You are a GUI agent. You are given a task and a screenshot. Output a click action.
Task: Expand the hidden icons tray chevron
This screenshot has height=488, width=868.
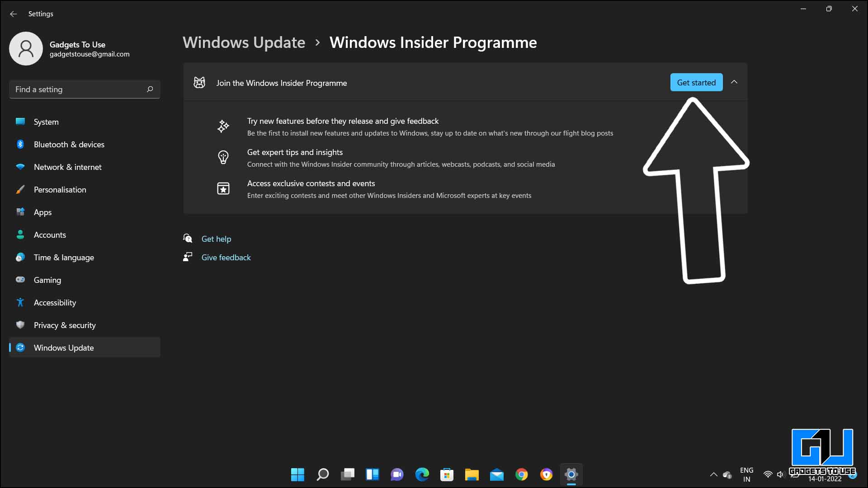(x=713, y=474)
